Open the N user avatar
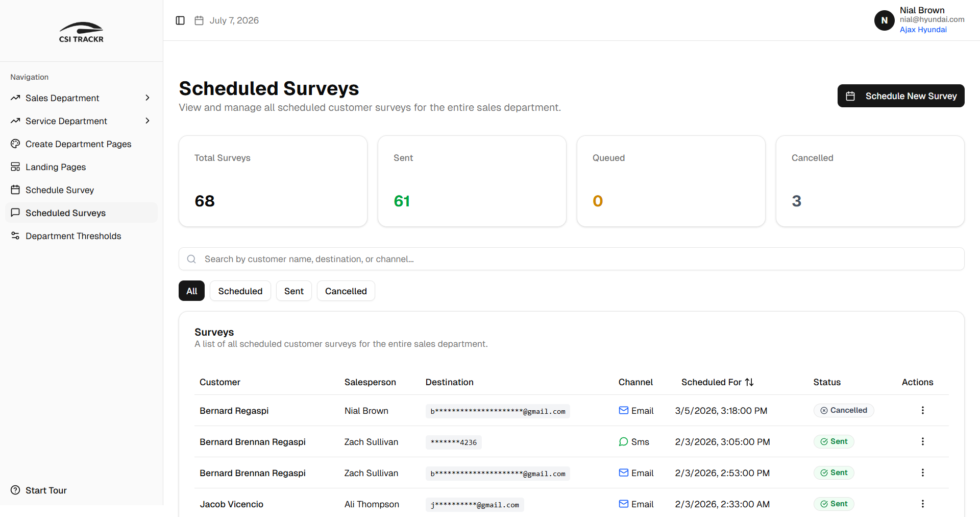 pos(885,20)
